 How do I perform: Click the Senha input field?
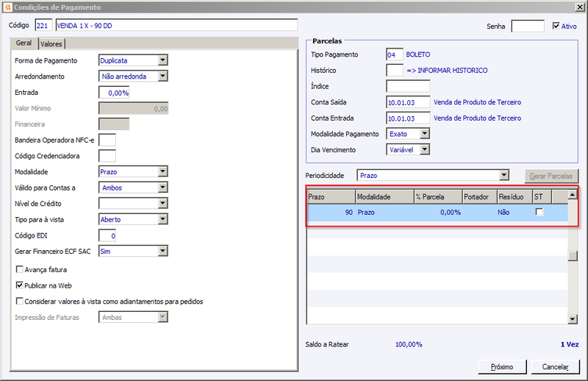click(528, 26)
